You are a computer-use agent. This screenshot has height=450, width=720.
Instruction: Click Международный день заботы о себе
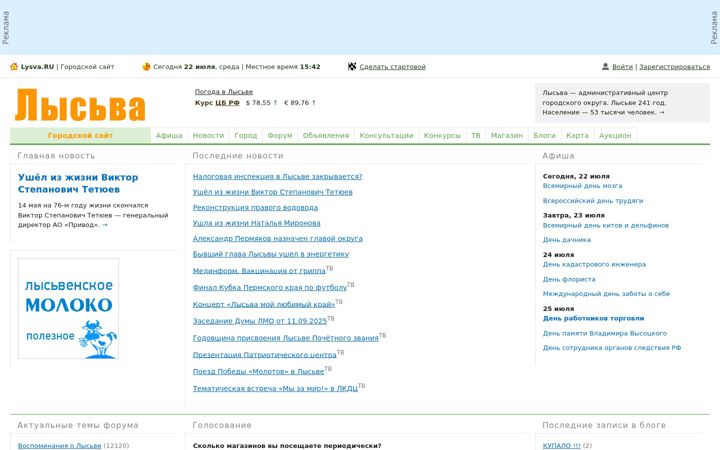[x=606, y=293]
